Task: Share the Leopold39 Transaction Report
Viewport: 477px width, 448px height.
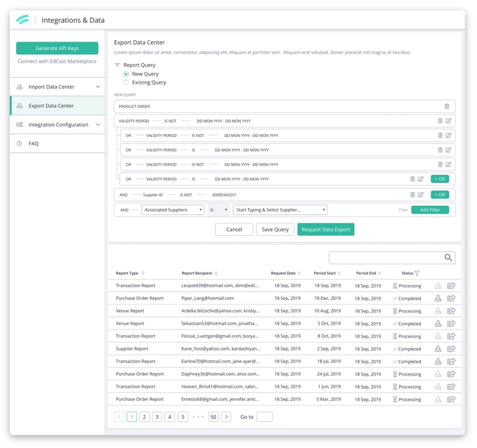Action: point(451,285)
